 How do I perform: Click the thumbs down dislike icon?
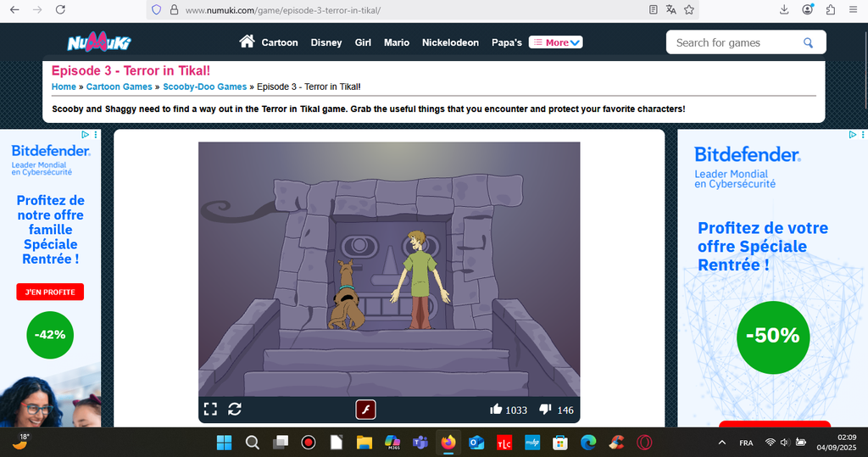546,410
